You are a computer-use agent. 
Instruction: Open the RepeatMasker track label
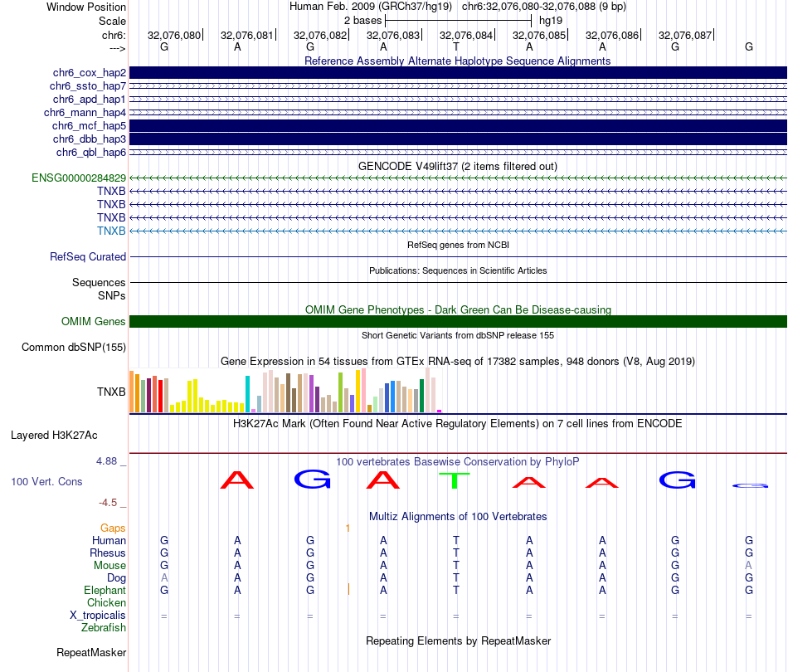(x=90, y=653)
